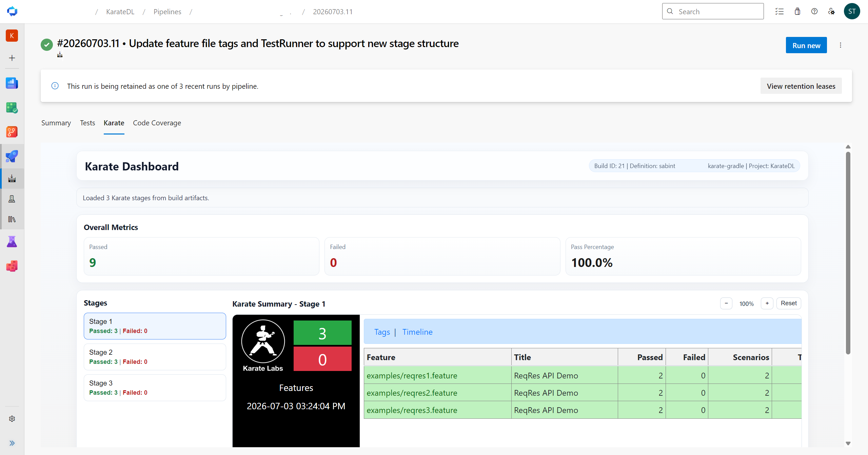
Task: Open Test Plans flask icon
Action: pyautogui.click(x=12, y=242)
